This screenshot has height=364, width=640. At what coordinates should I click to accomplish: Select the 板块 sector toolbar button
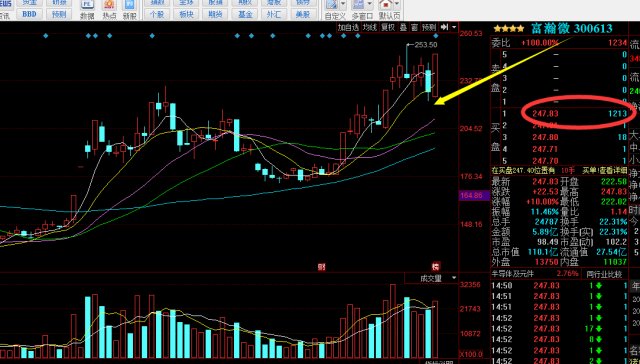[x=186, y=14]
